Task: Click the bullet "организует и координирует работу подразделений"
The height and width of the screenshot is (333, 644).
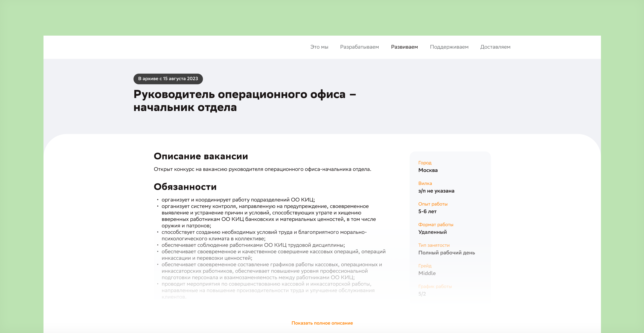Action: click(238, 200)
